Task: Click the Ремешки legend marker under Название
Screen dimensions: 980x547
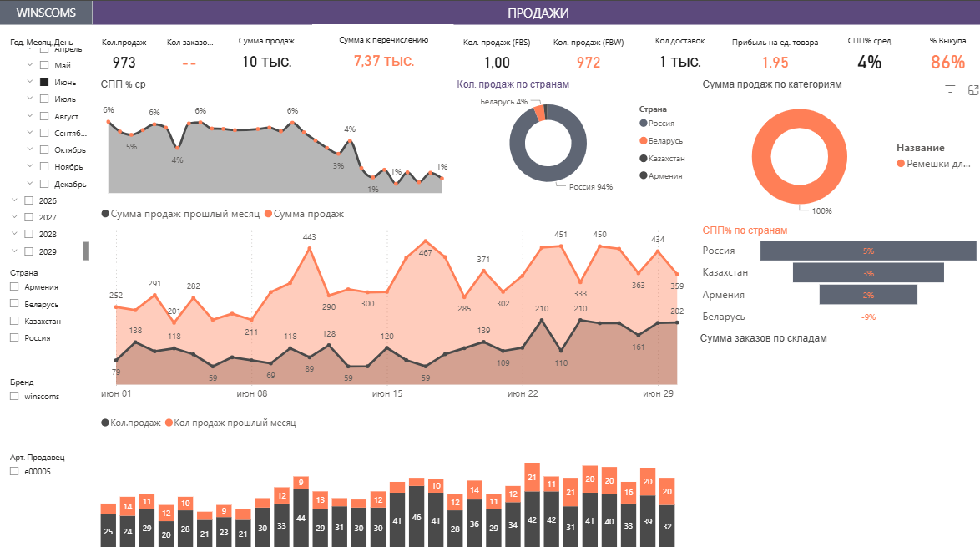Action: [x=901, y=164]
